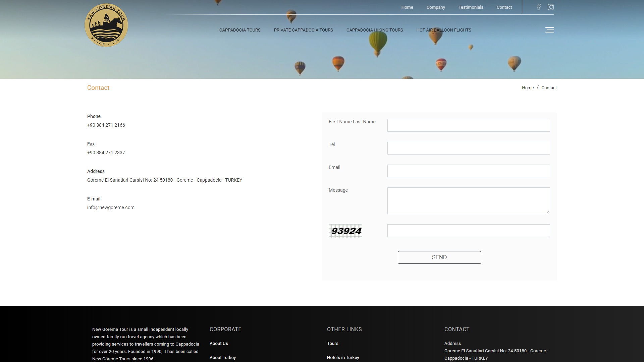This screenshot has height=362, width=644.
Task: Open Cappadocia Tours menu
Action: (x=240, y=30)
